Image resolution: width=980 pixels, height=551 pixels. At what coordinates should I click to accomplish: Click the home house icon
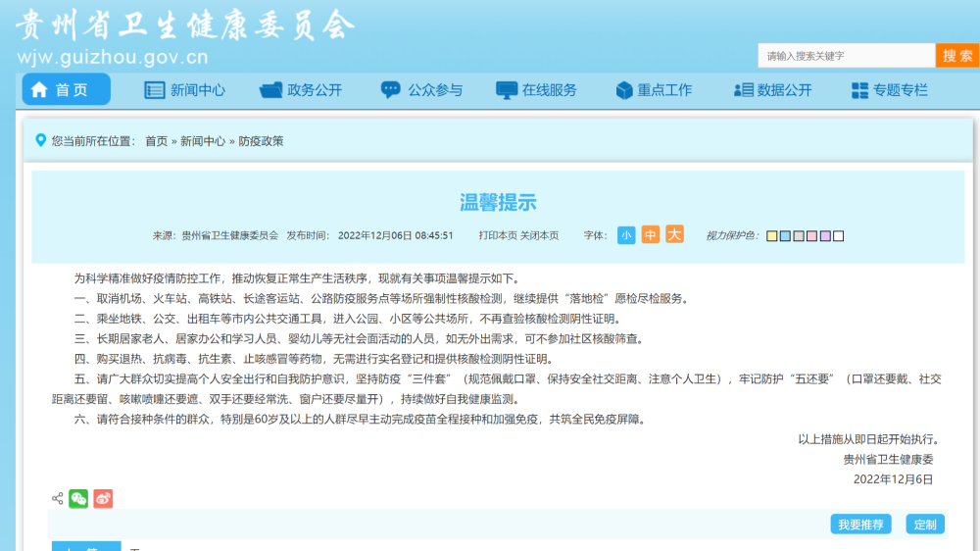coord(39,89)
